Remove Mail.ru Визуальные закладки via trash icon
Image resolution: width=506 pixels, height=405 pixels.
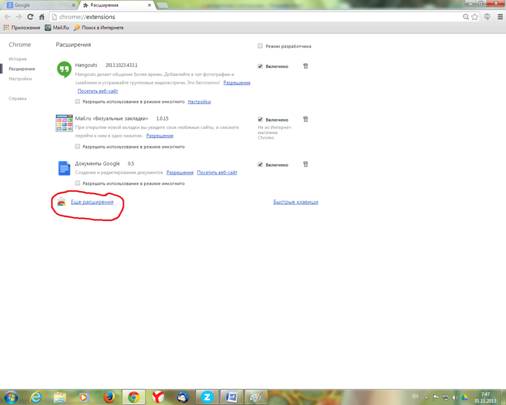(305, 119)
